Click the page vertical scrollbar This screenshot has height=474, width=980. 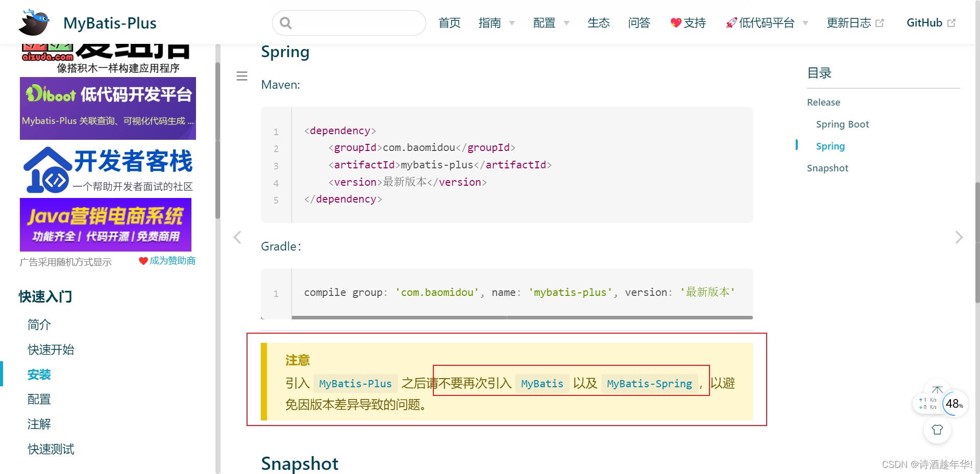click(977, 242)
